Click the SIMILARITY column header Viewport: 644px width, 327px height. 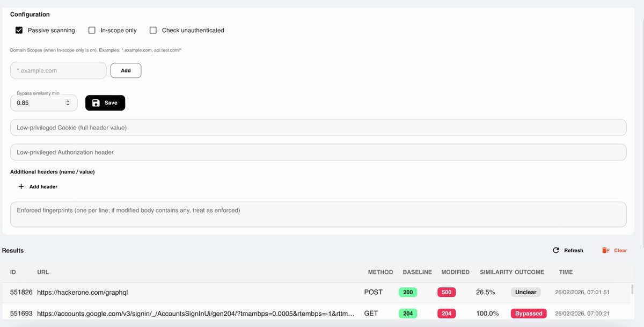pos(496,272)
